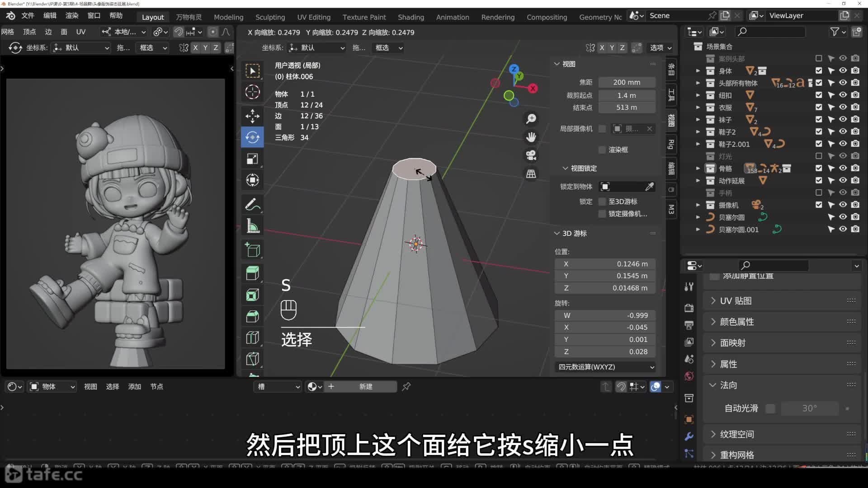Select the Loop Cut tool
Viewport: 868px width, 488px height.
[252, 338]
